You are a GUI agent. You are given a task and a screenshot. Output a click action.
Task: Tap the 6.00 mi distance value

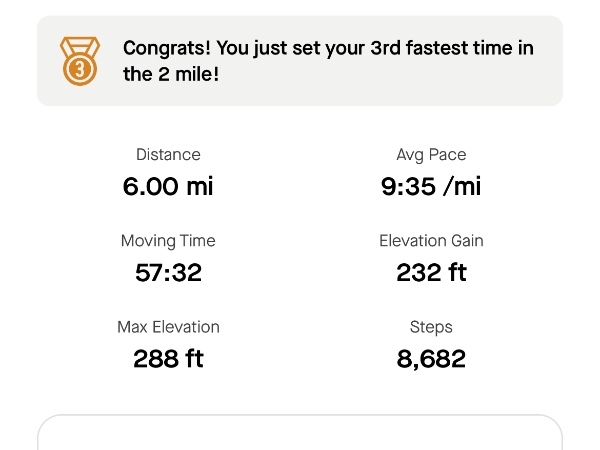point(168,186)
